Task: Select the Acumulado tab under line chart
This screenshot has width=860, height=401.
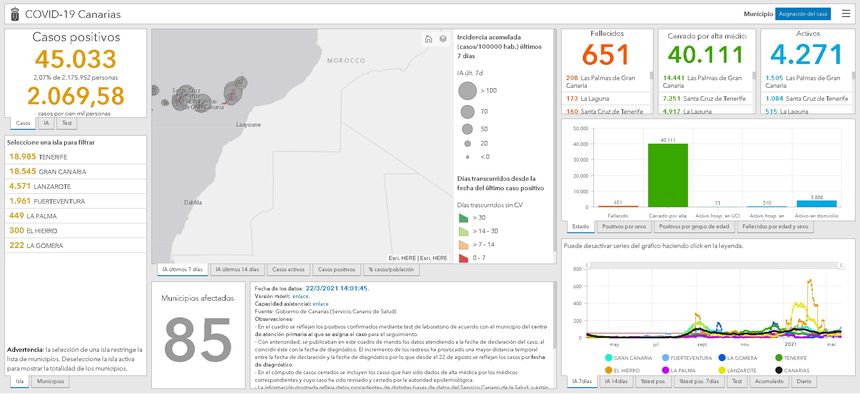Action: pos(766,381)
